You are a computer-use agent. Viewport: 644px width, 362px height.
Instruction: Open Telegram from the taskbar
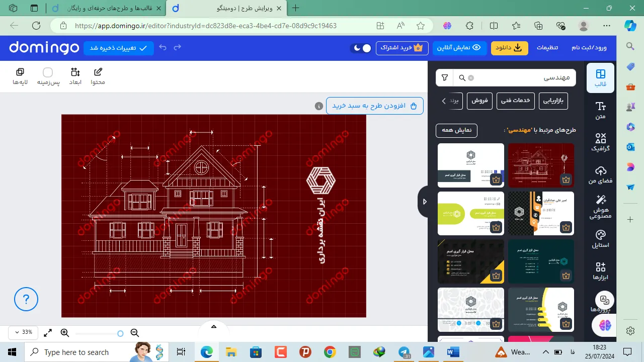click(404, 352)
